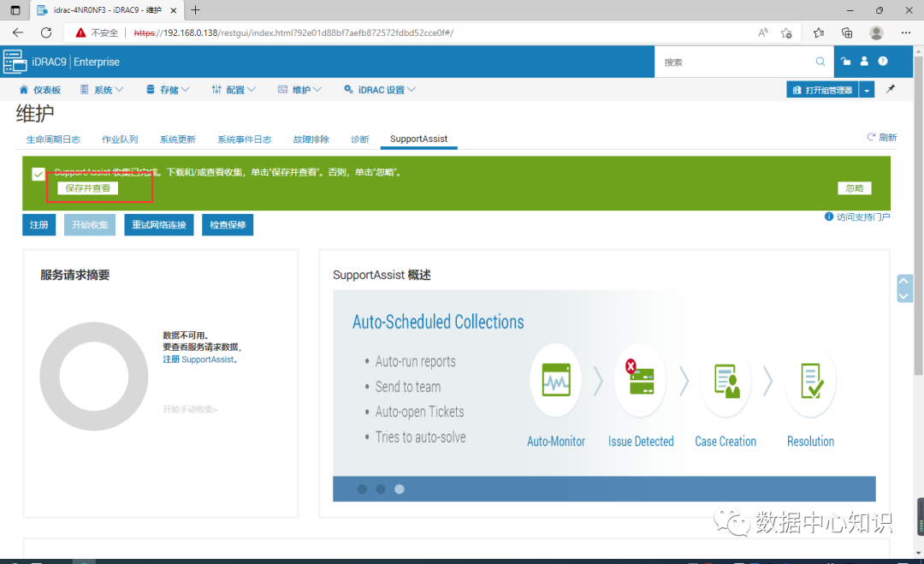The image size is (924, 564).
Task: Open browser collections icon
Action: pyautogui.click(x=847, y=33)
